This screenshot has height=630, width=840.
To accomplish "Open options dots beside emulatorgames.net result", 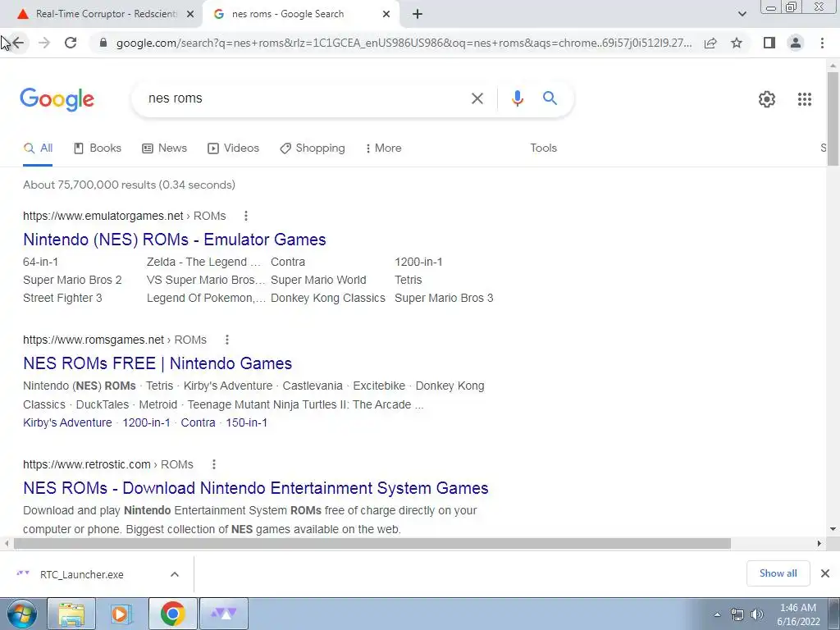I will tap(246, 216).
